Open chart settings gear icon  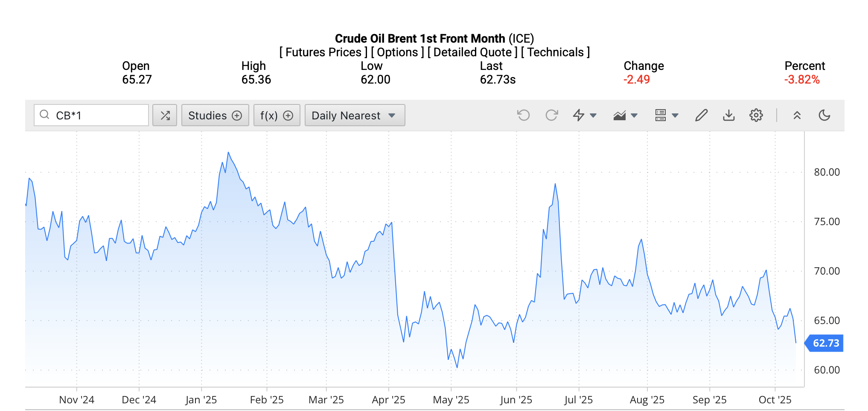coord(756,115)
